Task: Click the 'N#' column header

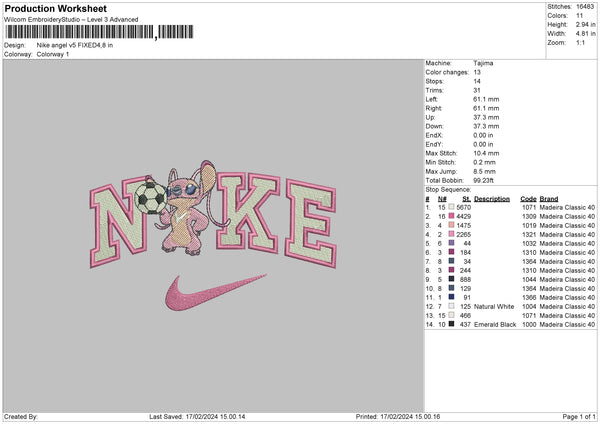Action: pos(442,199)
